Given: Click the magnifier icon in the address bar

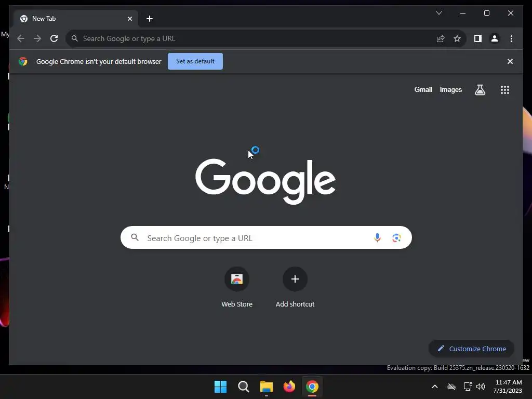Looking at the screenshot, I should tap(75, 38).
